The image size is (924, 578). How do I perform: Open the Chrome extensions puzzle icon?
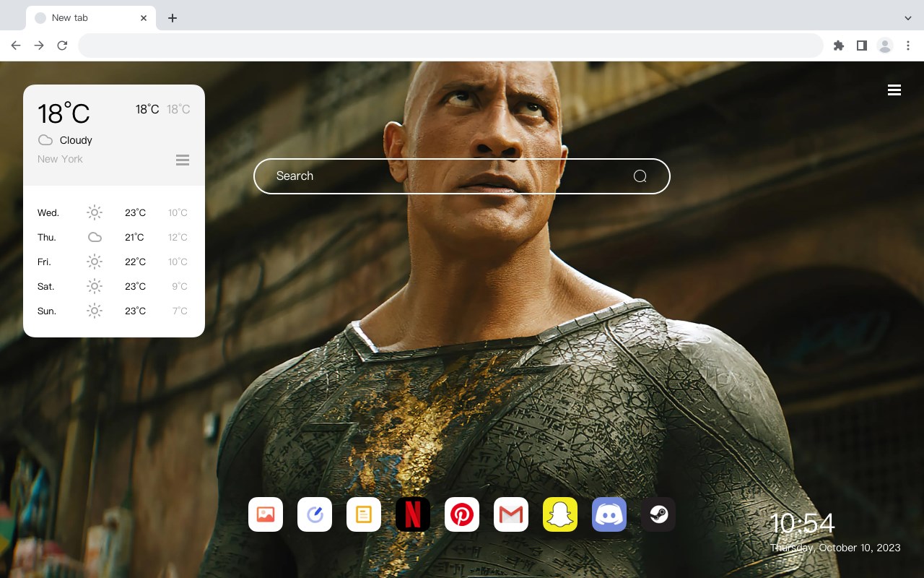tap(839, 46)
